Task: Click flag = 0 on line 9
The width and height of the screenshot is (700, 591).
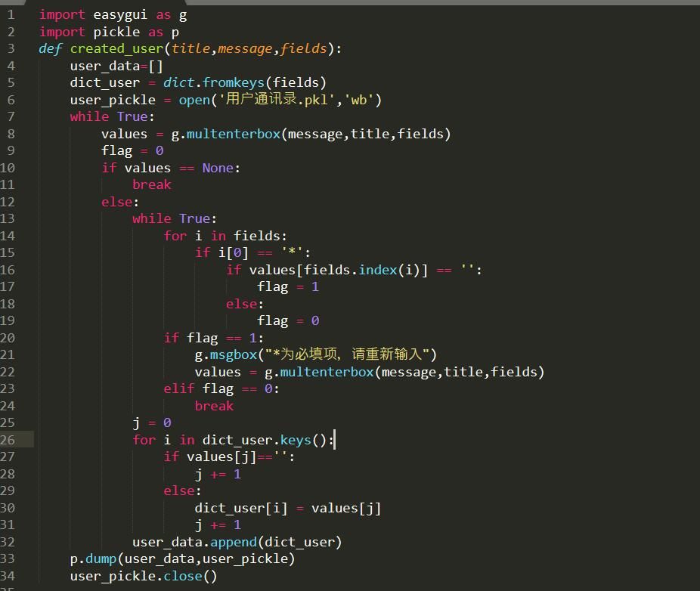Action: (x=132, y=150)
